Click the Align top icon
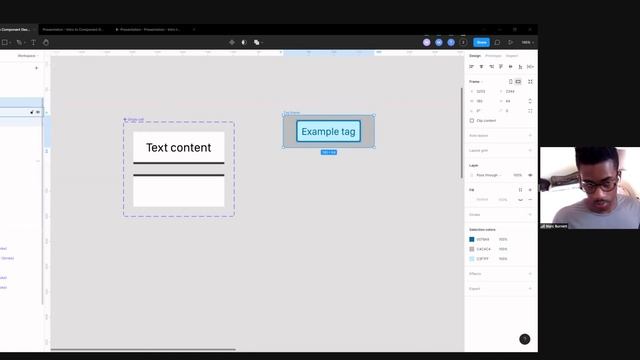The image size is (640, 360). (501, 67)
